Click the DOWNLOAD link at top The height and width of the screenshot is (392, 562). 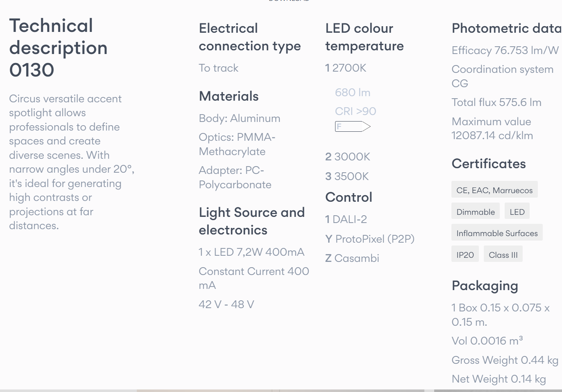pos(289,1)
